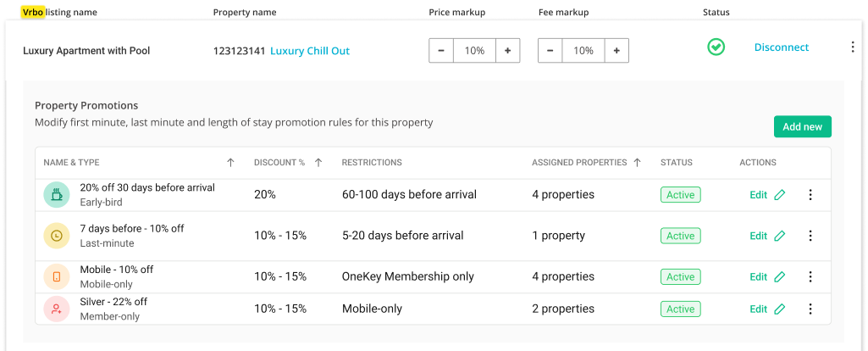Sort promotions by Discount % column

(318, 163)
